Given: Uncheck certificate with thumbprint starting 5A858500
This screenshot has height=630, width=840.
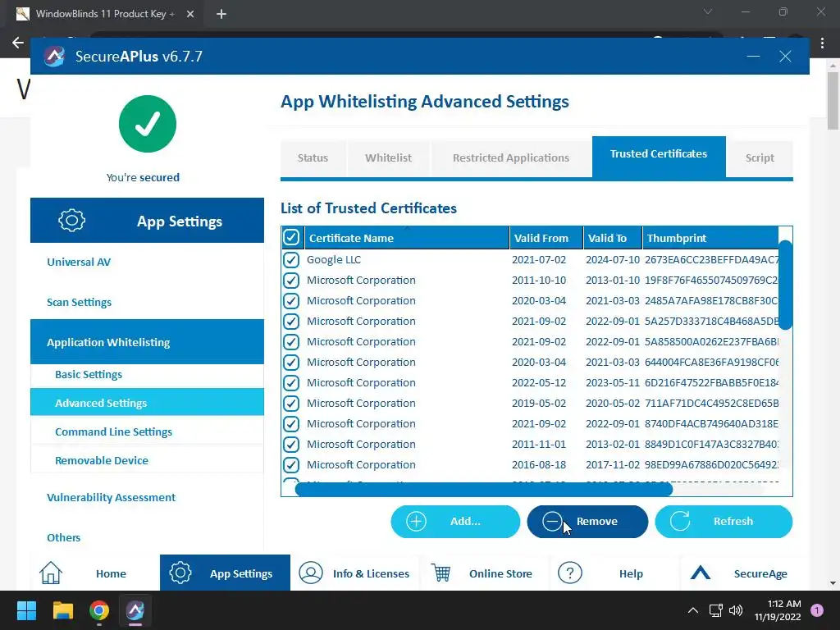Looking at the screenshot, I should coord(291,342).
